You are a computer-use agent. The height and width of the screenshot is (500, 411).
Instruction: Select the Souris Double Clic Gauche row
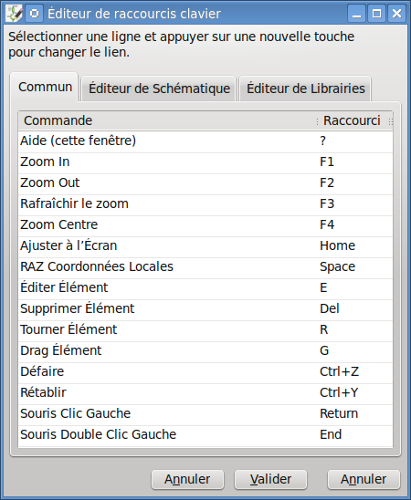(x=206, y=435)
